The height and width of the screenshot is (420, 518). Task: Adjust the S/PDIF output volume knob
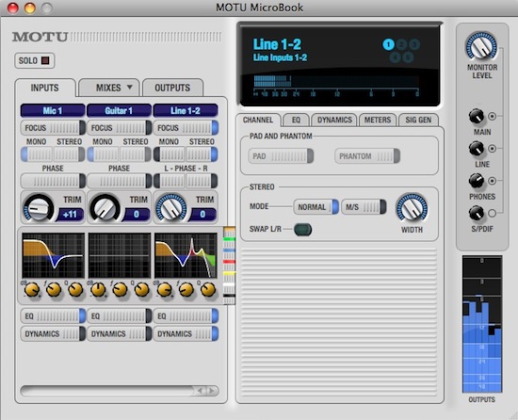point(476,213)
